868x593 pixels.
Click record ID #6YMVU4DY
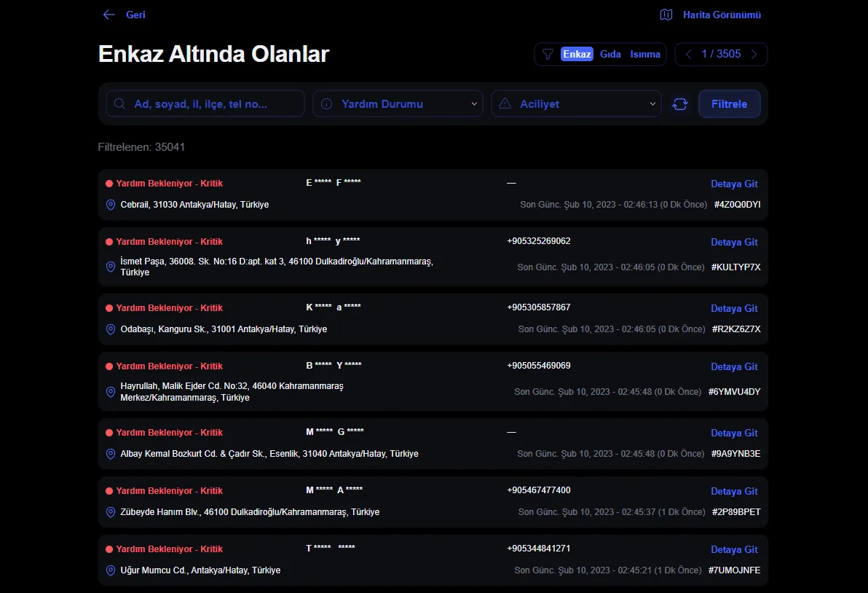pyautogui.click(x=735, y=392)
